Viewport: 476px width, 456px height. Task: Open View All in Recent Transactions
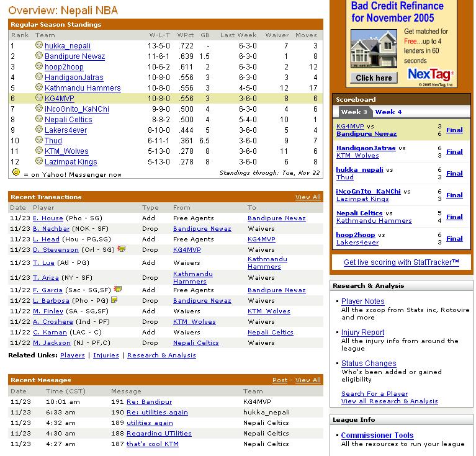(x=308, y=197)
